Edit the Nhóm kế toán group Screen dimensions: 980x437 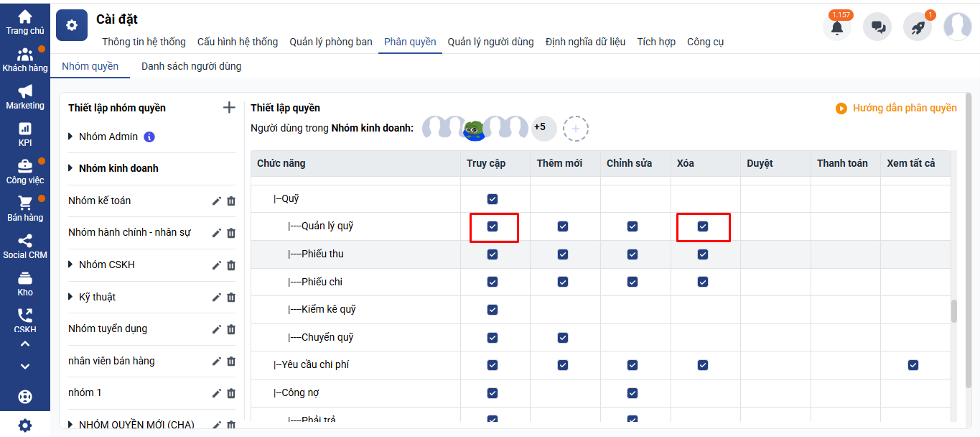coord(217,201)
